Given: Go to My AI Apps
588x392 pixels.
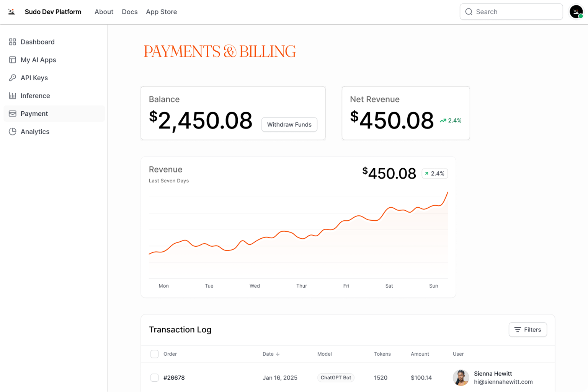Looking at the screenshot, I should 54,60.
